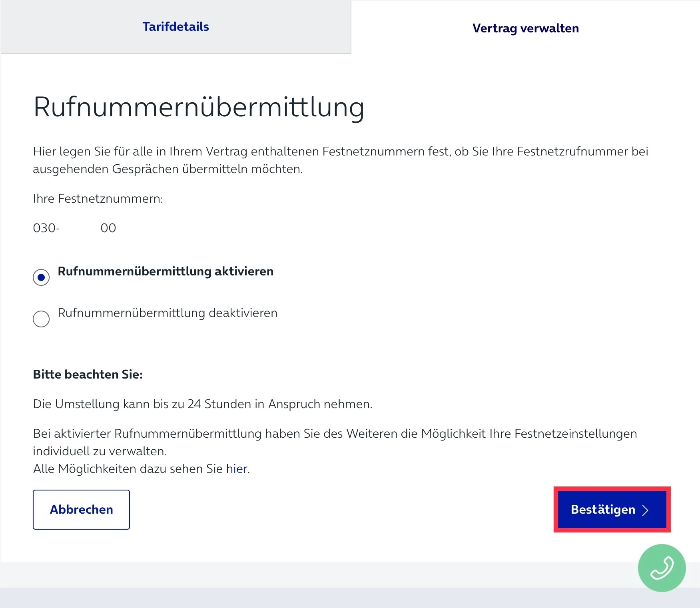The height and width of the screenshot is (608, 700).
Task: Switch to the Tarifdetails tab
Action: [175, 27]
